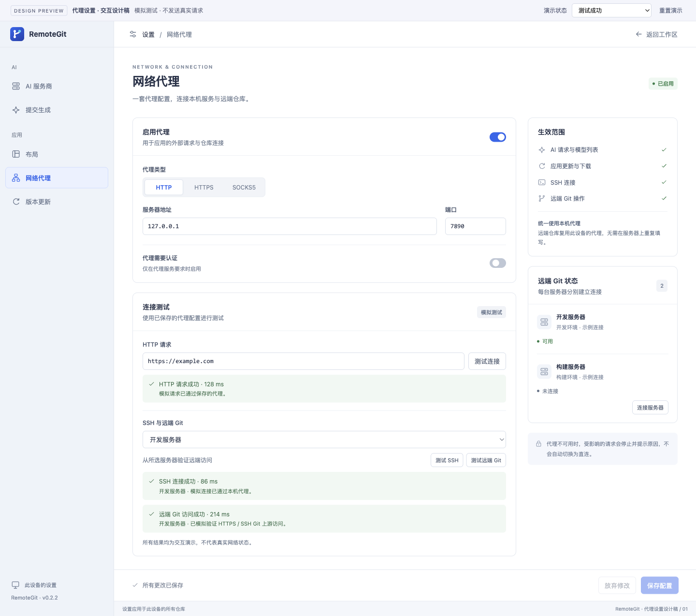The height and width of the screenshot is (616, 696).
Task: Click the 未连接 status text
Action: click(x=550, y=391)
